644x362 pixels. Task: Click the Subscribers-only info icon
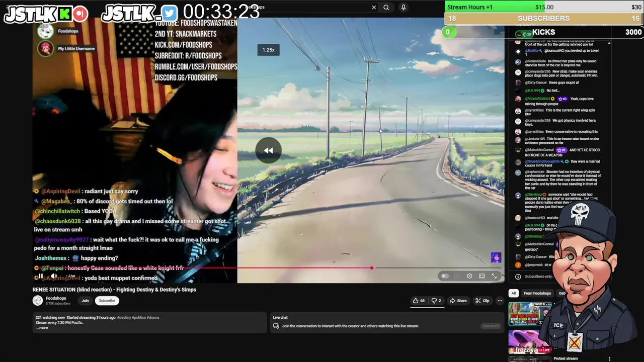(x=518, y=277)
